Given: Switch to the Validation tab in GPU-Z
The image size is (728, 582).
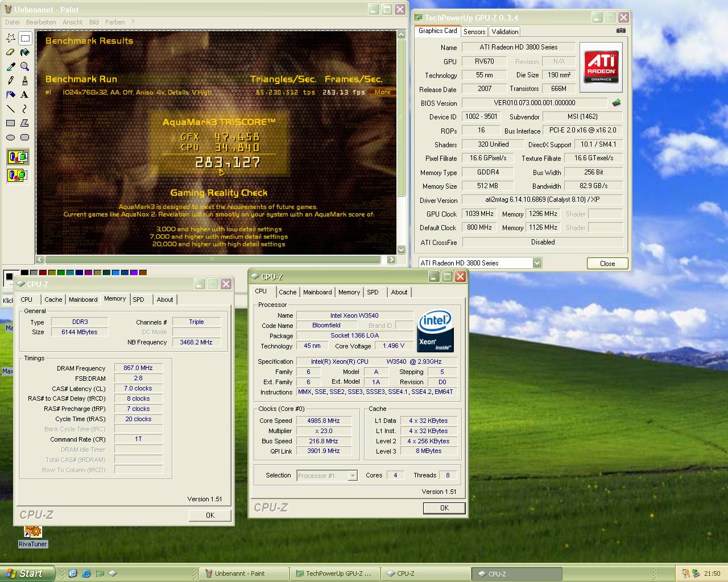Looking at the screenshot, I should [505, 32].
